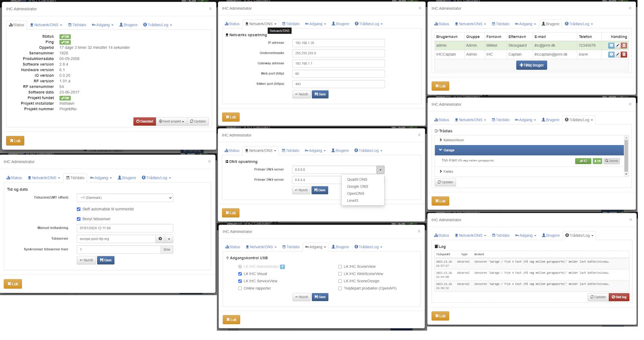The image size is (644, 340).
Task: Close the Log dialog with the X
Action: pos(631,220)
